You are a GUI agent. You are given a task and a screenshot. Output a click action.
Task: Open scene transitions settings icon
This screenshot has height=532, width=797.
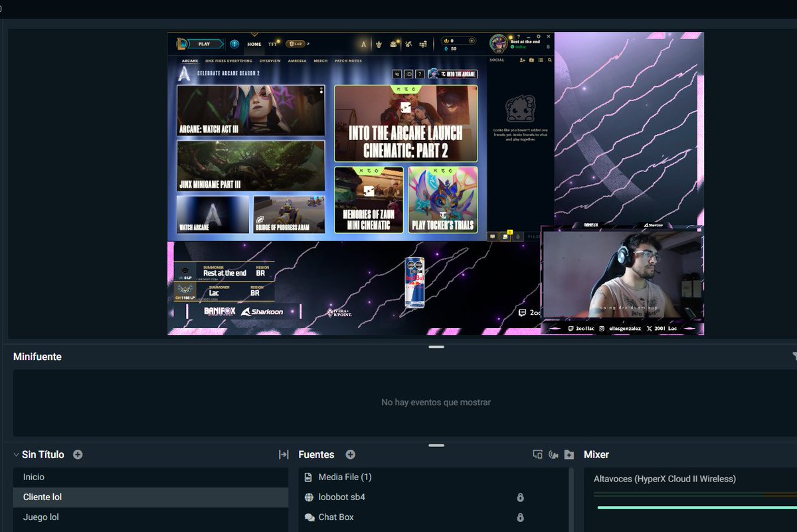point(284,455)
